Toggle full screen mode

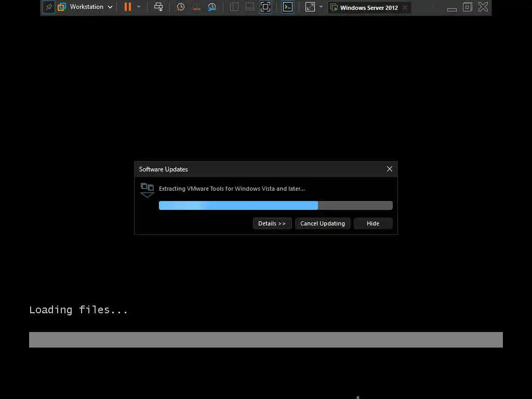point(265,7)
